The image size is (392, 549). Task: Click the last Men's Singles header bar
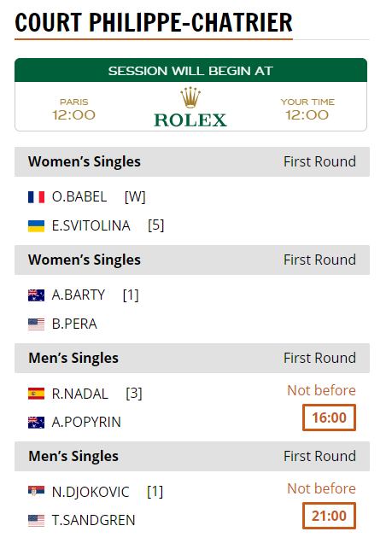[x=192, y=456]
